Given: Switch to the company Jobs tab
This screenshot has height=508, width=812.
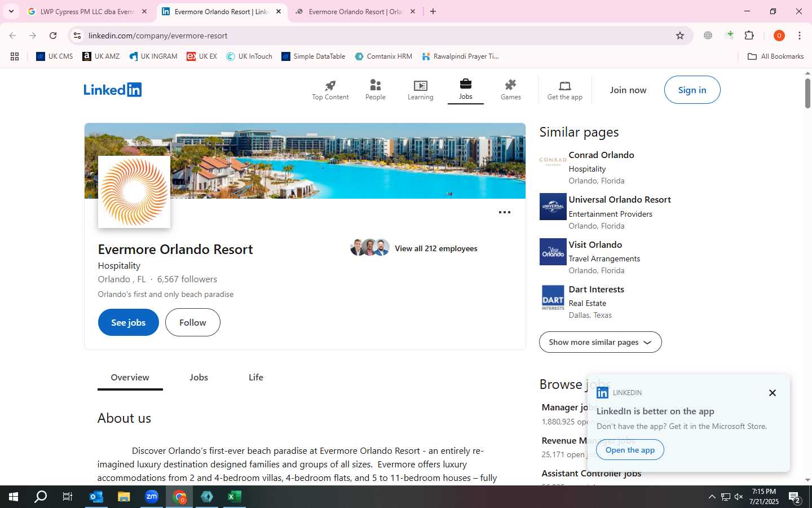Looking at the screenshot, I should point(199,378).
